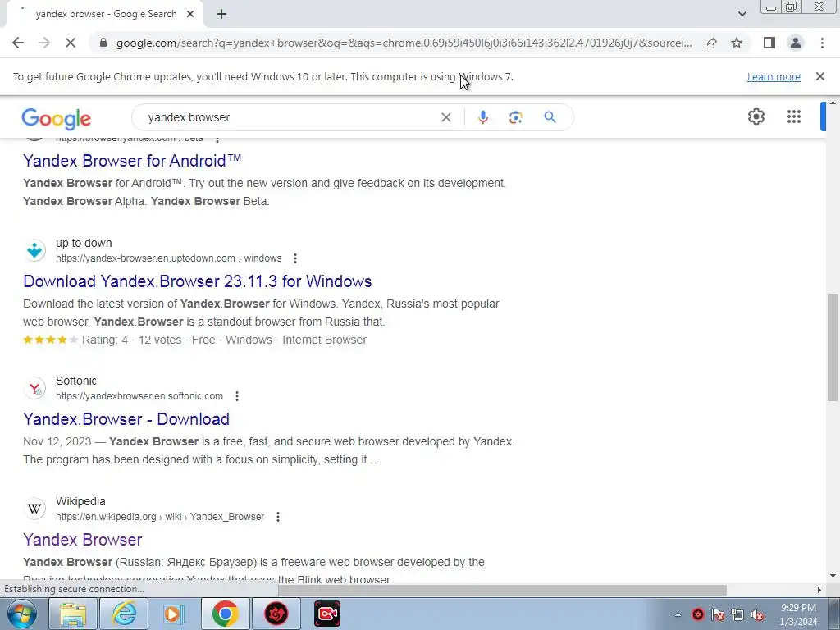Click the scroll down arrow of the page

[833, 577]
